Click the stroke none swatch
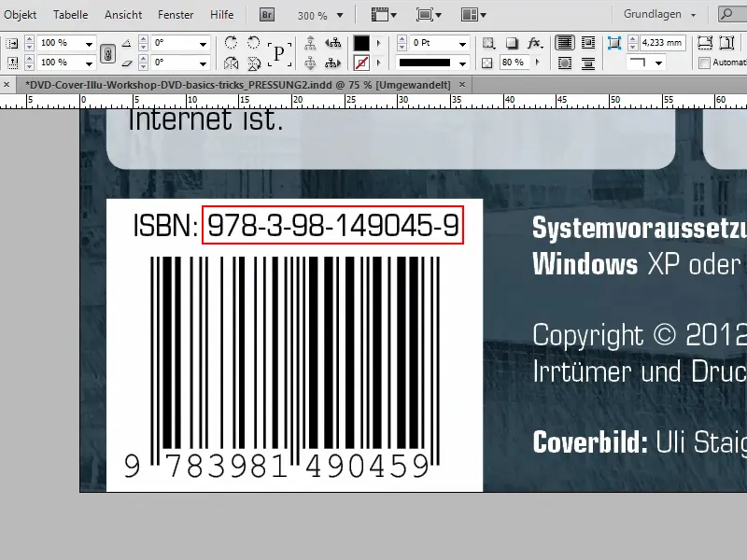This screenshot has width=747, height=560. [x=361, y=63]
